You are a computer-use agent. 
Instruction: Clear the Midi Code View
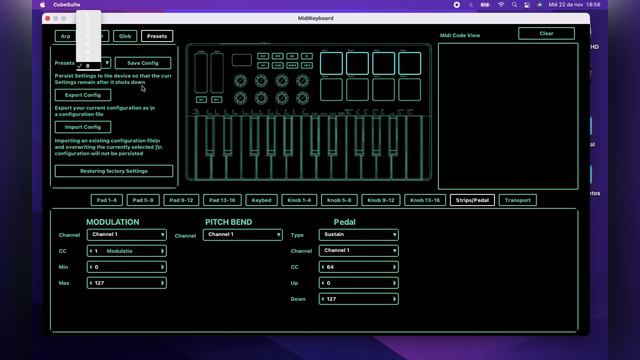pyautogui.click(x=547, y=33)
